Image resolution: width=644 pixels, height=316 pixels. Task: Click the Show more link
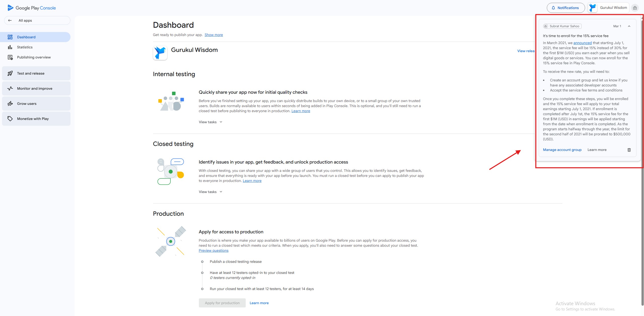tap(213, 35)
